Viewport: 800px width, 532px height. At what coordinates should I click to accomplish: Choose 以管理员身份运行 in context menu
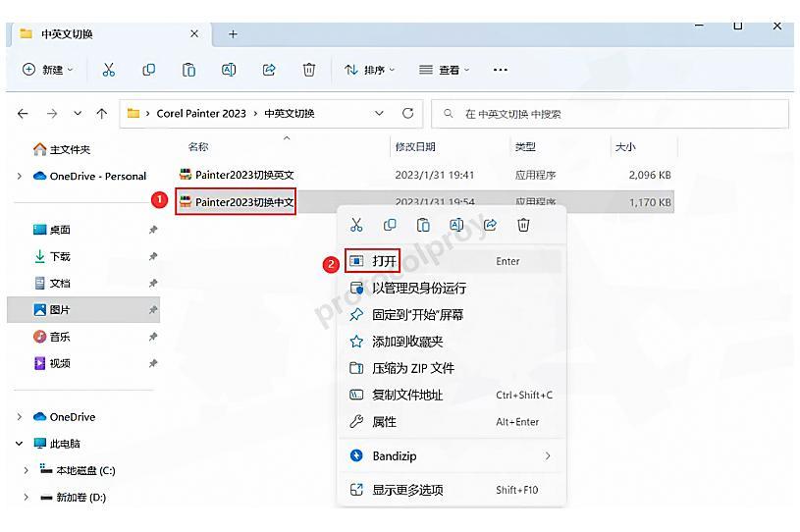(453, 289)
